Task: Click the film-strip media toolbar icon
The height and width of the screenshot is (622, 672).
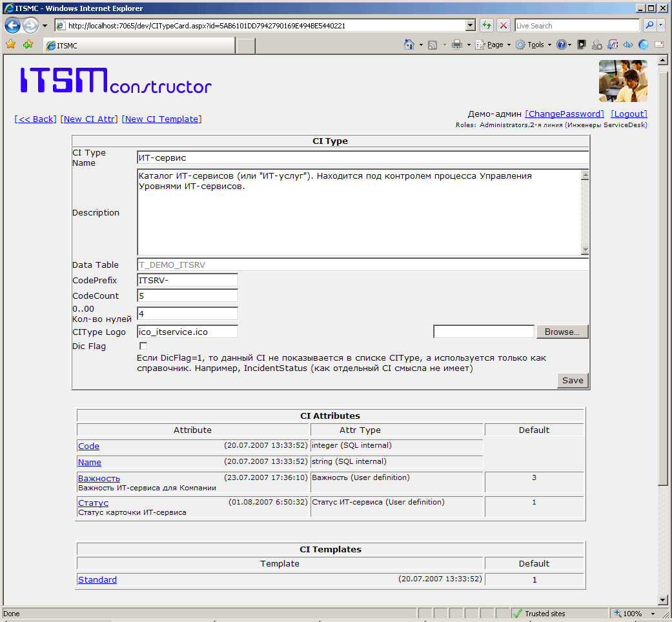Action: tap(582, 45)
